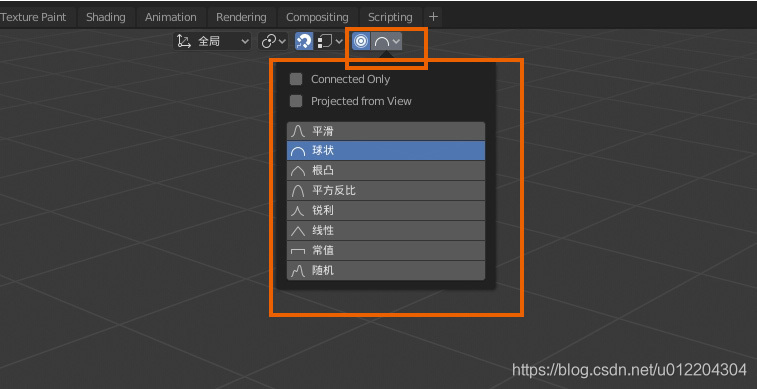Select the 球状 sphere falloff option

pos(386,151)
